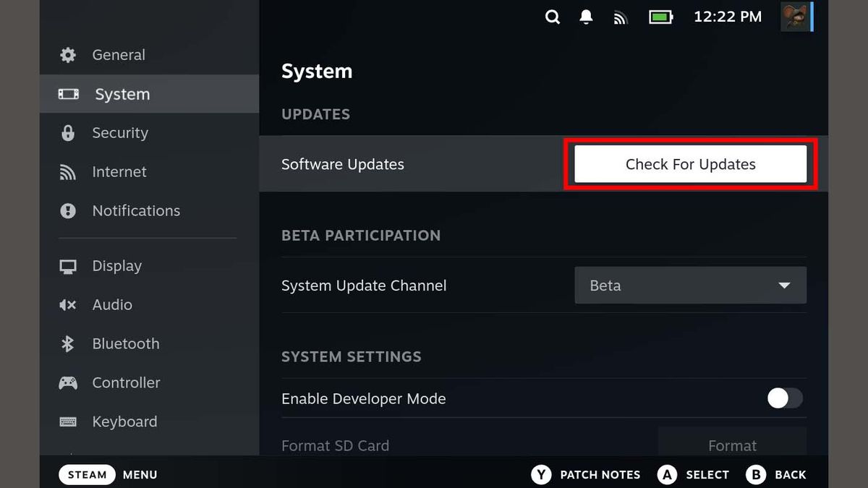The height and width of the screenshot is (488, 868).
Task: Open the System Update Channel dropdown
Action: coord(690,285)
